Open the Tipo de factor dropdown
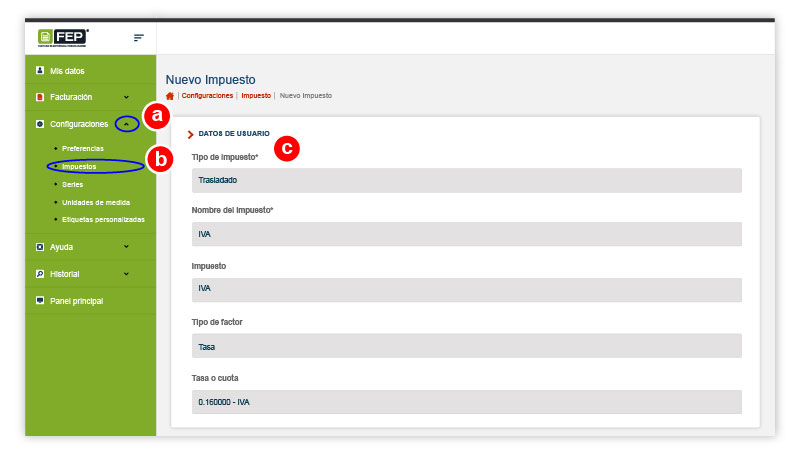 pos(466,345)
